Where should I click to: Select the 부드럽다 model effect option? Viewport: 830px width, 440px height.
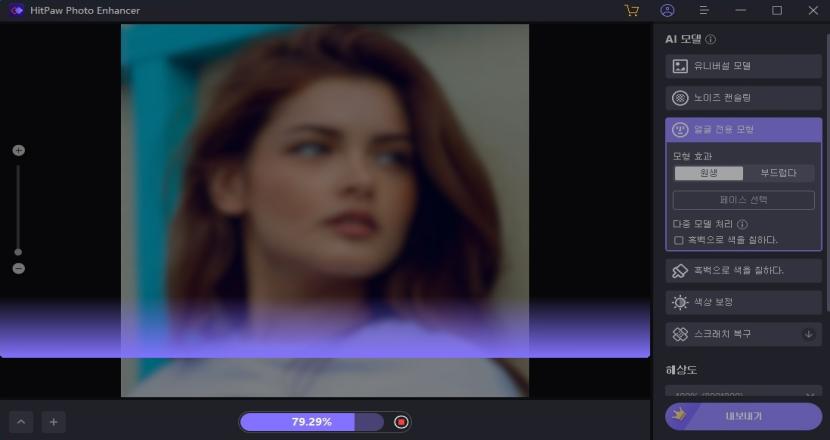[778, 173]
